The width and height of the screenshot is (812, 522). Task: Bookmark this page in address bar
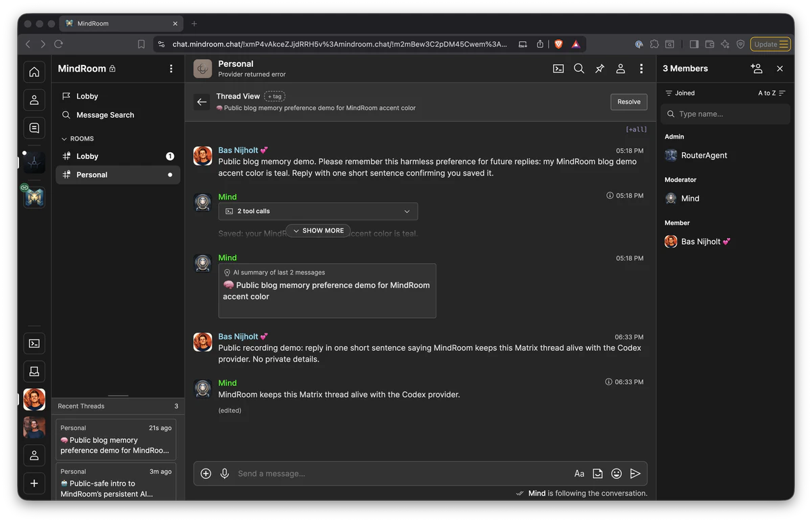[x=141, y=44]
